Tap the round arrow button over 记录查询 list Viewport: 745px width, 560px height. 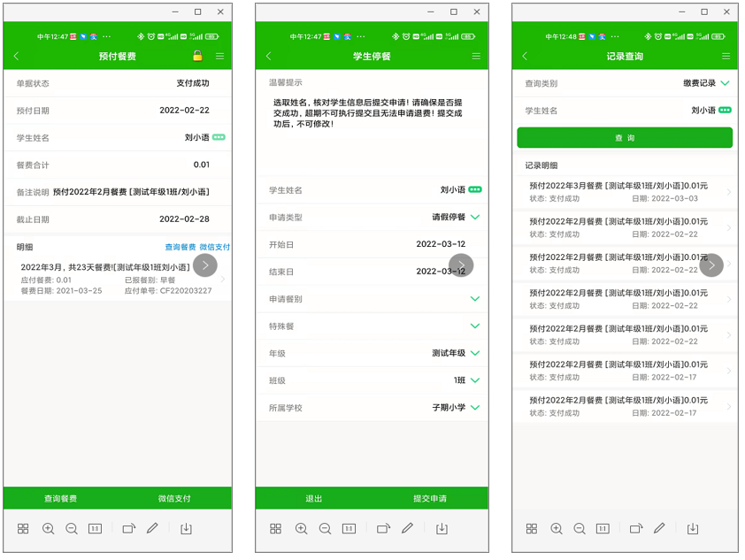(711, 265)
